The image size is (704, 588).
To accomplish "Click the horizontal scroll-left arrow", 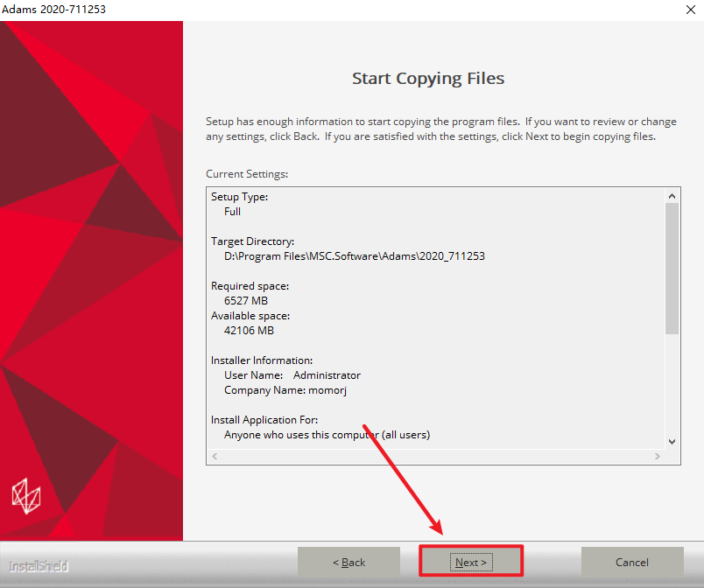I will 215,456.
